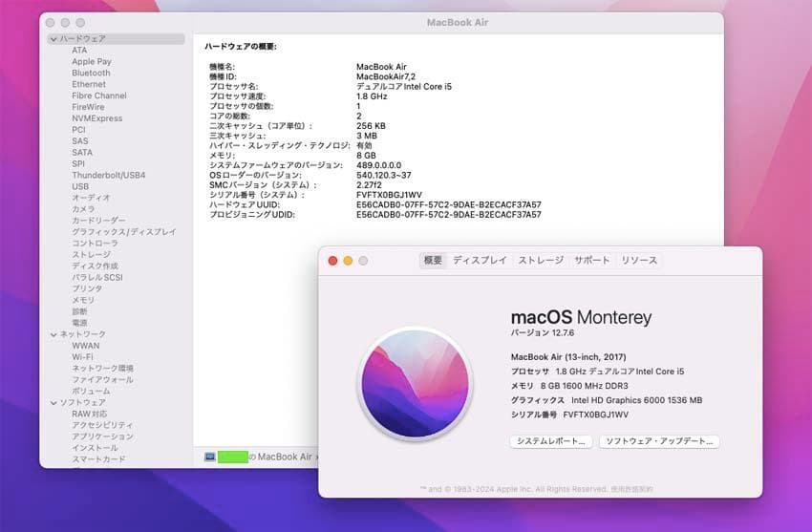Select カメラ in the sidebar
This screenshot has height=532, width=812.
(x=83, y=209)
